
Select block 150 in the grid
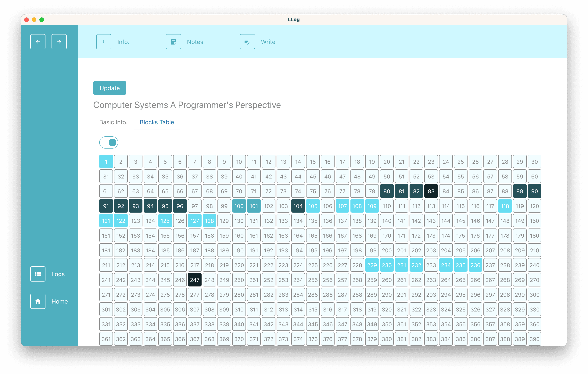point(535,221)
